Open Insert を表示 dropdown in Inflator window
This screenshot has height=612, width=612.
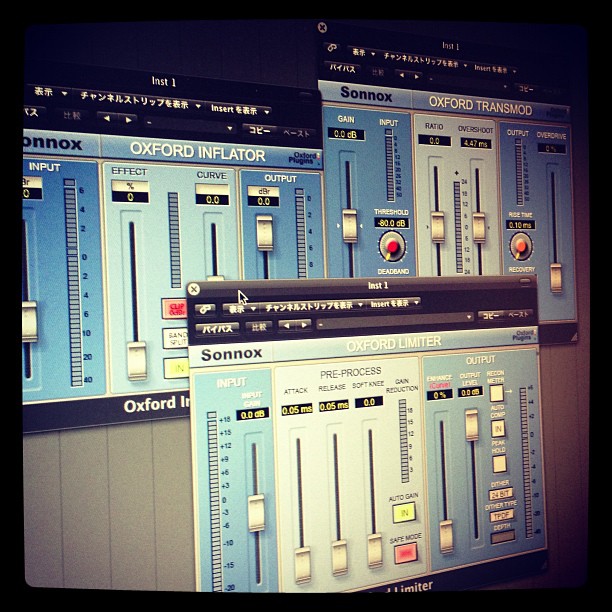point(240,110)
